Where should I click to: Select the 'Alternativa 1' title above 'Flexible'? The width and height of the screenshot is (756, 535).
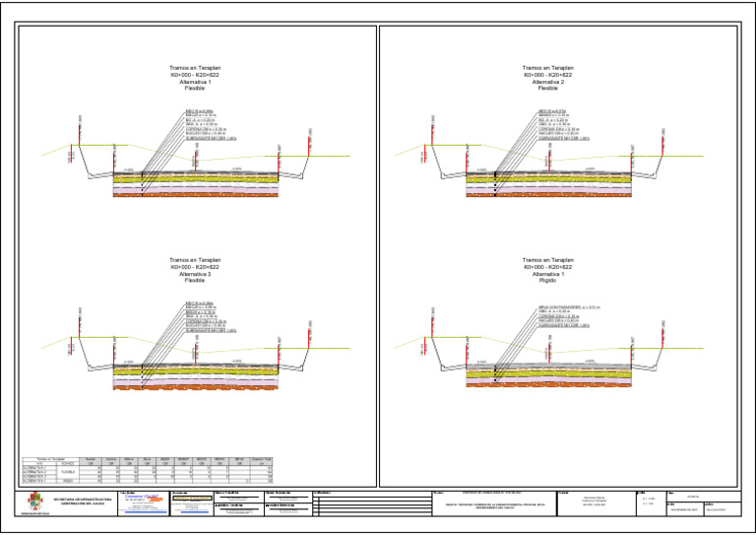click(x=195, y=82)
